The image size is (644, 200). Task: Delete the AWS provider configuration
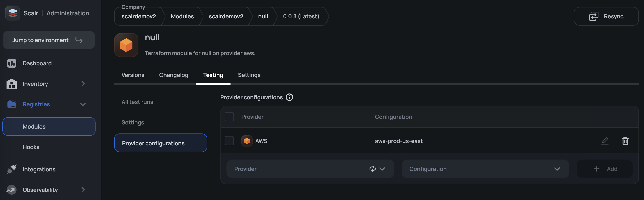[x=625, y=141]
